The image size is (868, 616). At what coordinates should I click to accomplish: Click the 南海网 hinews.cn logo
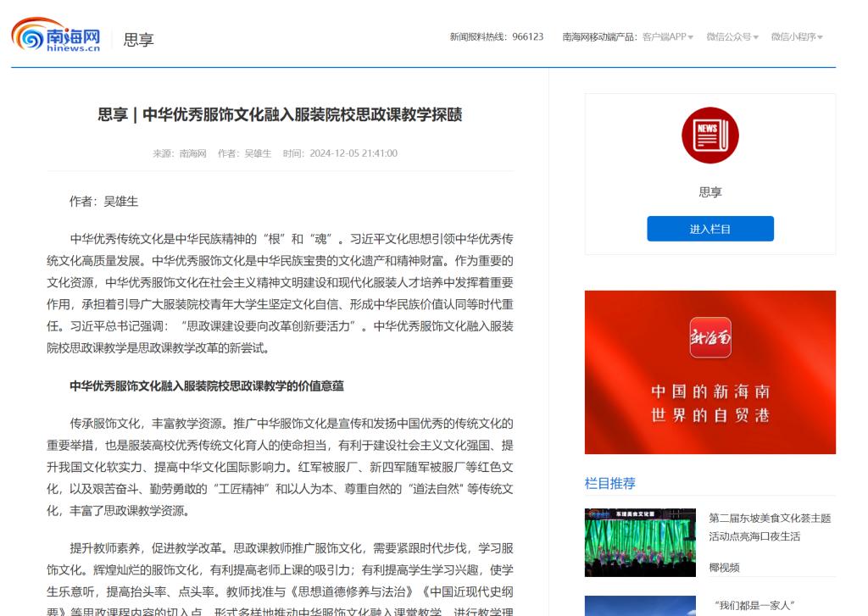point(56,36)
